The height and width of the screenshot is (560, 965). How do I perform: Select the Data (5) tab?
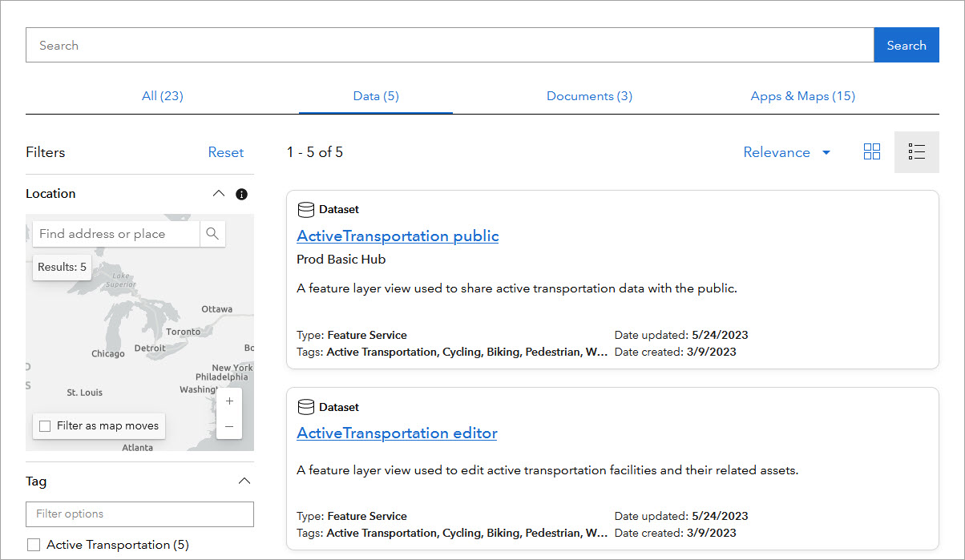(376, 96)
